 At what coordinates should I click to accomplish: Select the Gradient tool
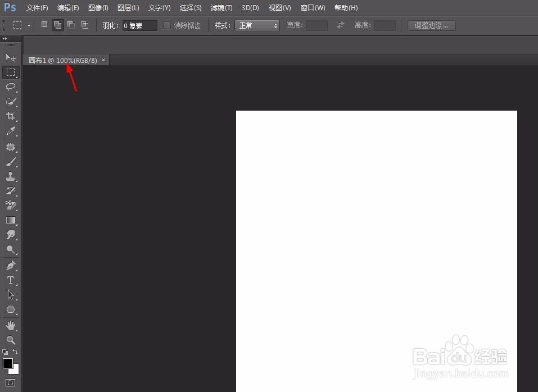[x=11, y=220]
